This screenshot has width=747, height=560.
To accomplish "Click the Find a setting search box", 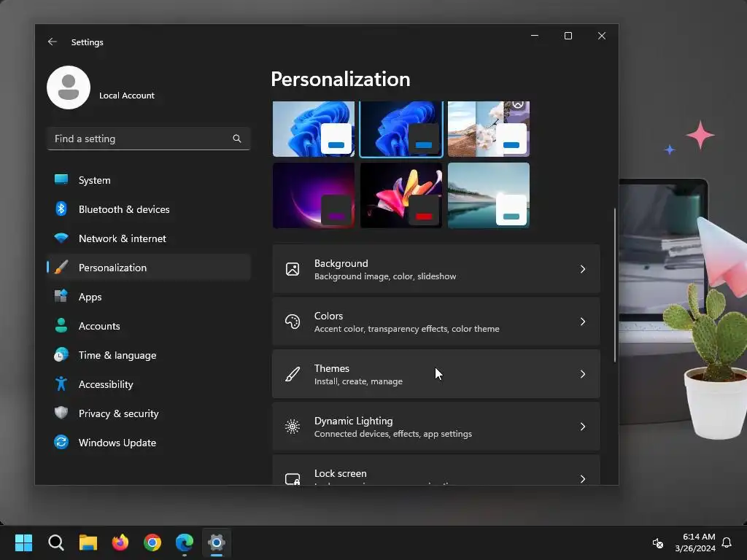I will [149, 139].
